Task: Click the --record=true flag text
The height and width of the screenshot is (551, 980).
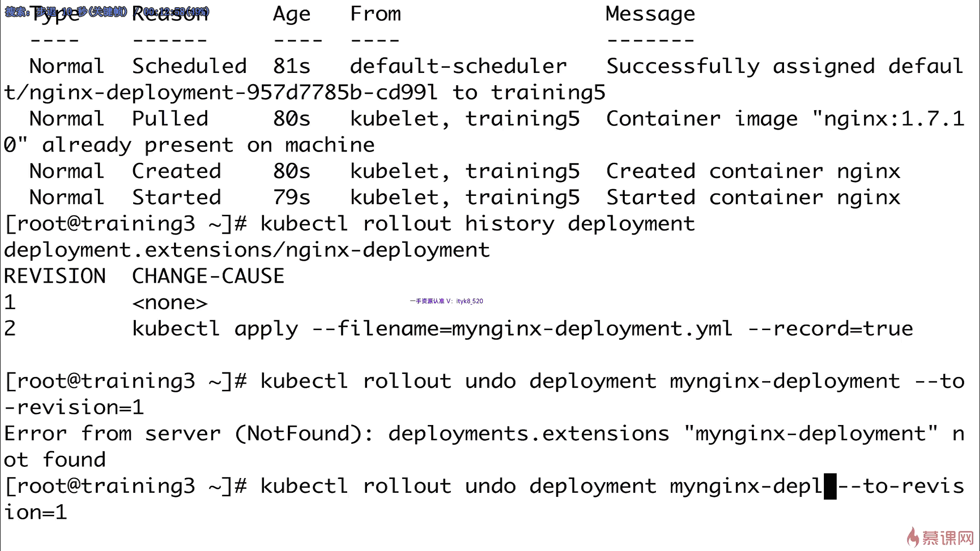Action: pos(830,329)
